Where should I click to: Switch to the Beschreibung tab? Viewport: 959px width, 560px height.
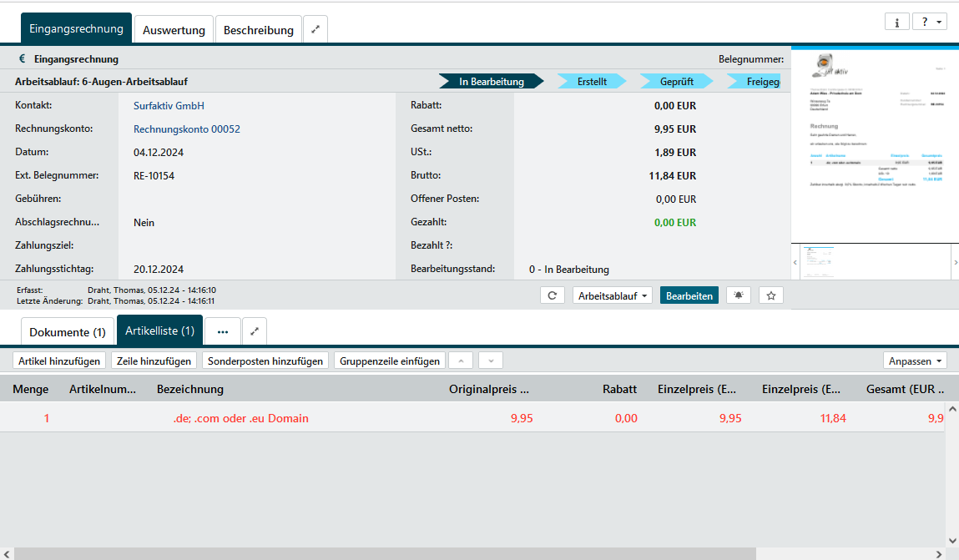(259, 30)
